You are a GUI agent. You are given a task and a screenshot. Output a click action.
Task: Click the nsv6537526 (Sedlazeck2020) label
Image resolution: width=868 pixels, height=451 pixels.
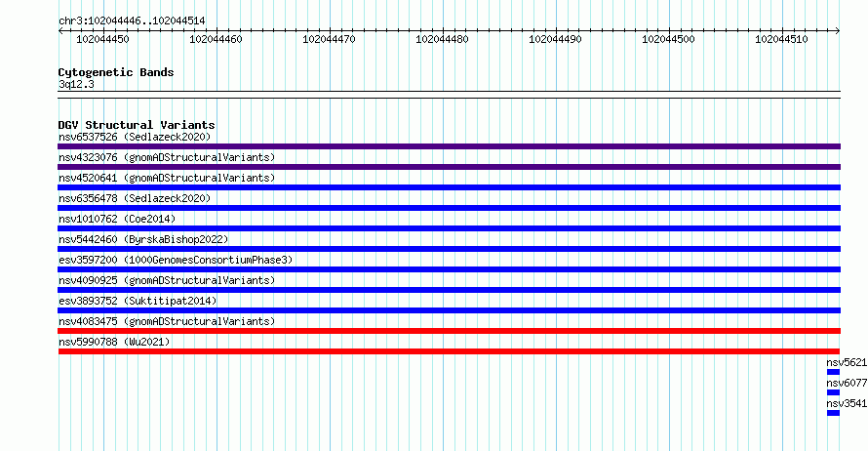pyautogui.click(x=135, y=137)
